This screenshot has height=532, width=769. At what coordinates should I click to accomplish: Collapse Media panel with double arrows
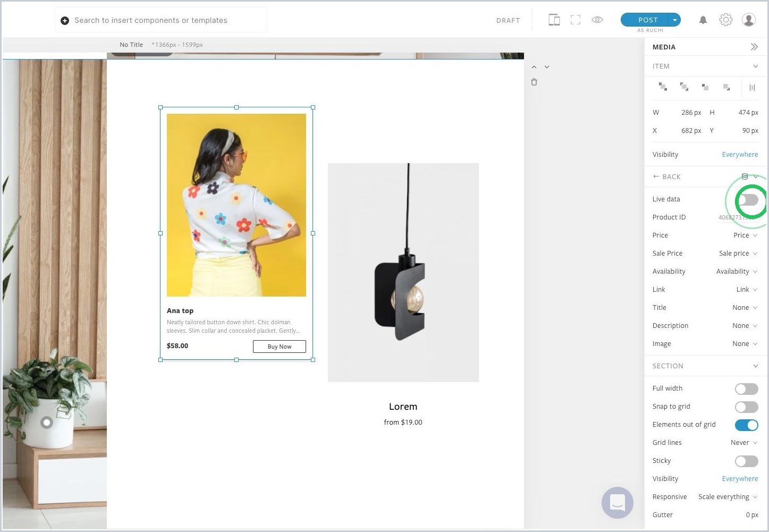[754, 47]
